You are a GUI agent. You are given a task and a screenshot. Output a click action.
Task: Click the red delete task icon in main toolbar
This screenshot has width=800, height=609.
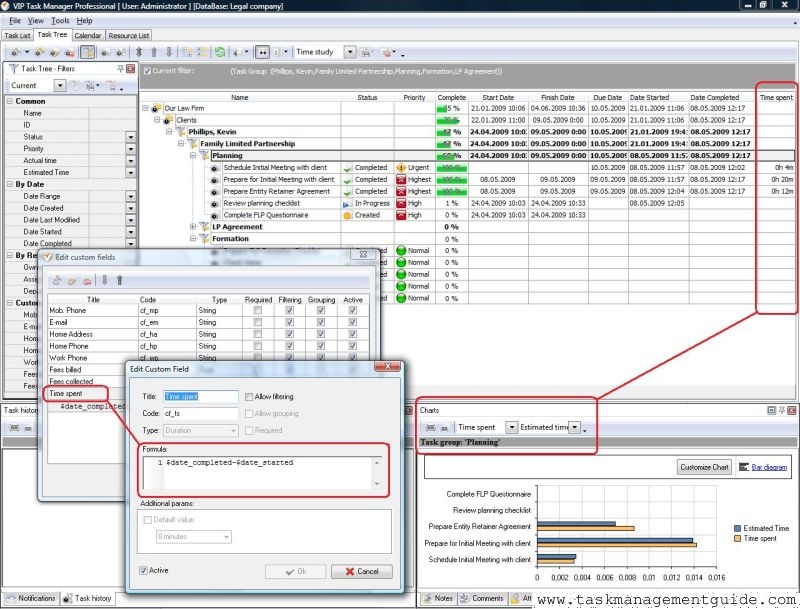(70, 52)
